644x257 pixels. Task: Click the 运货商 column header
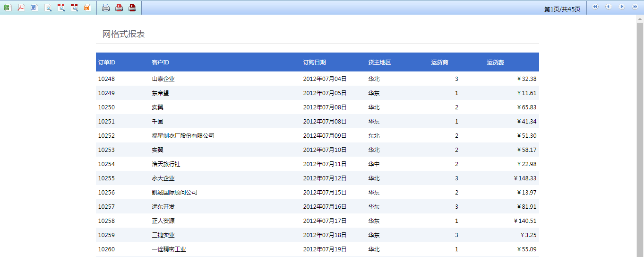click(x=440, y=62)
